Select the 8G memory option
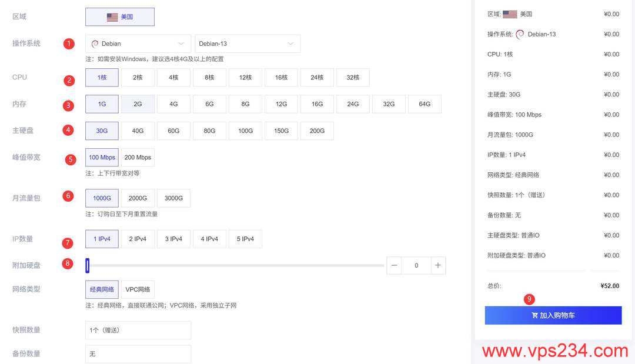The height and width of the screenshot is (364, 635). (x=245, y=103)
